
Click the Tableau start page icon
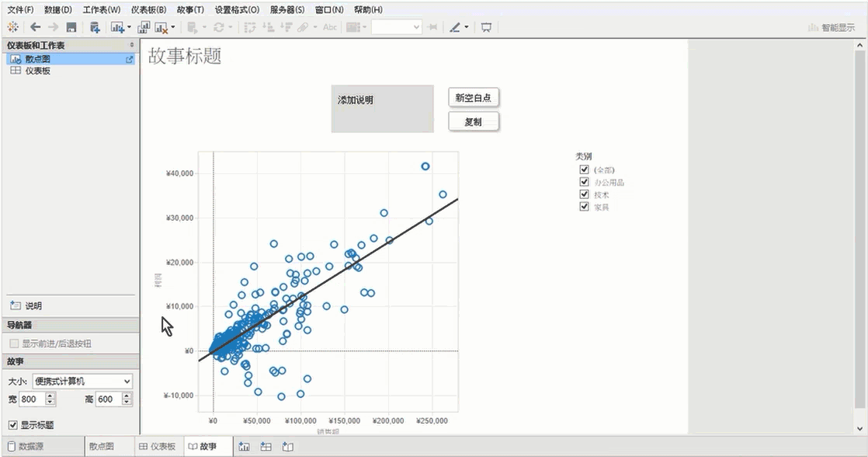click(12, 27)
